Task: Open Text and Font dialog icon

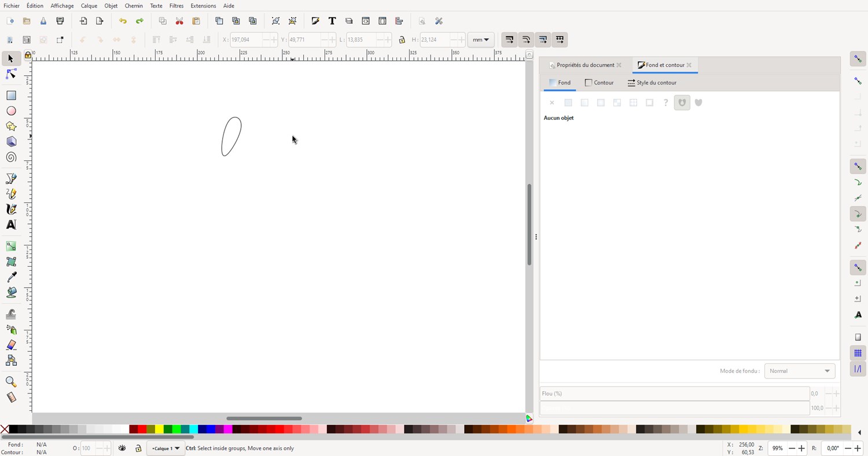Action: tap(332, 21)
